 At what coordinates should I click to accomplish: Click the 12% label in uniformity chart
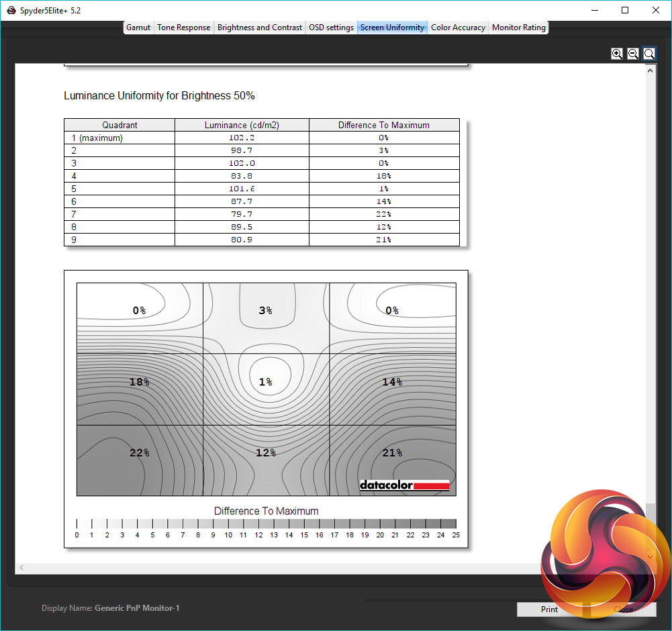(266, 452)
